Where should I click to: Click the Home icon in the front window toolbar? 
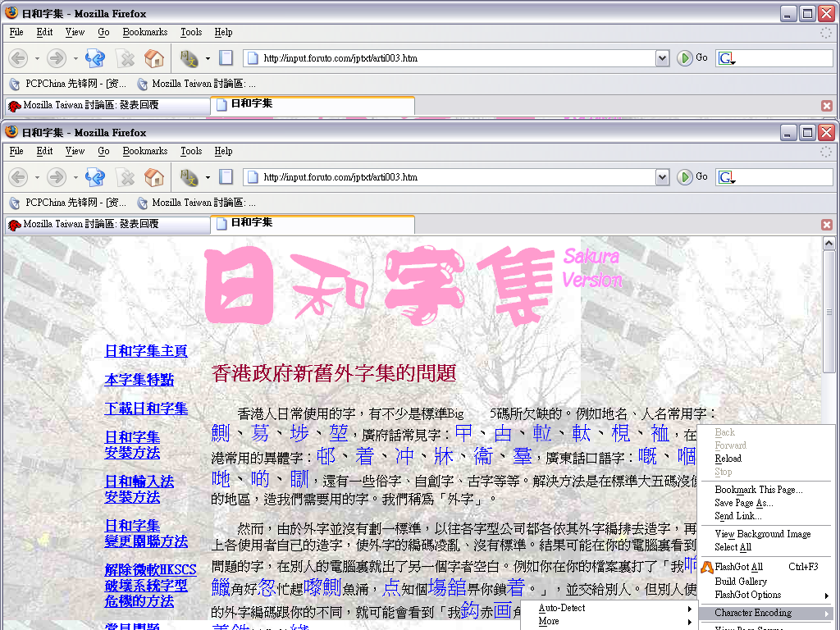pyautogui.click(x=153, y=176)
